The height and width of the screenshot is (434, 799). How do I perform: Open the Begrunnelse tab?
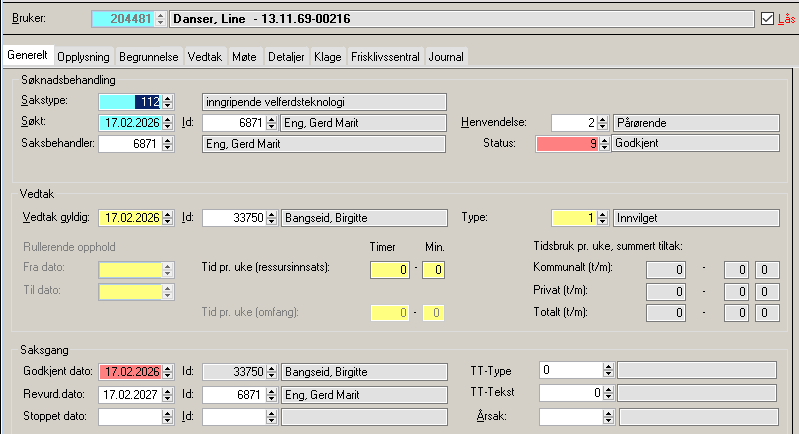pyautogui.click(x=149, y=57)
